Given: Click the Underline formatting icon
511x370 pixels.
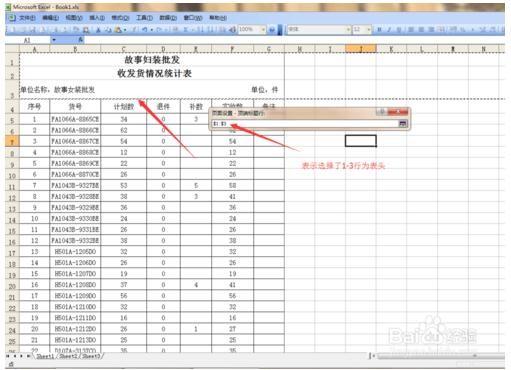Looking at the screenshot, I should [x=399, y=30].
